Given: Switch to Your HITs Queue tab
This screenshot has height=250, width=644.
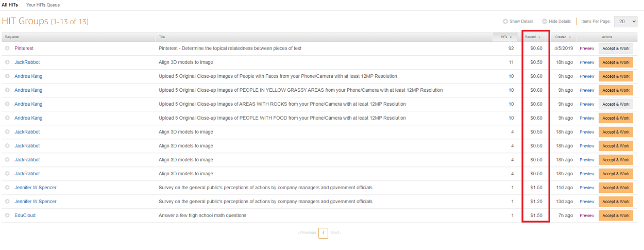Looking at the screenshot, I should 43,5.
